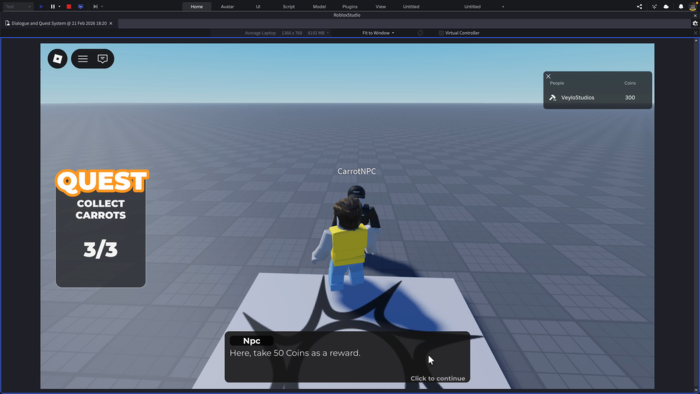This screenshot has height=394, width=700.
Task: Open the UI ribbon tab
Action: point(258,7)
